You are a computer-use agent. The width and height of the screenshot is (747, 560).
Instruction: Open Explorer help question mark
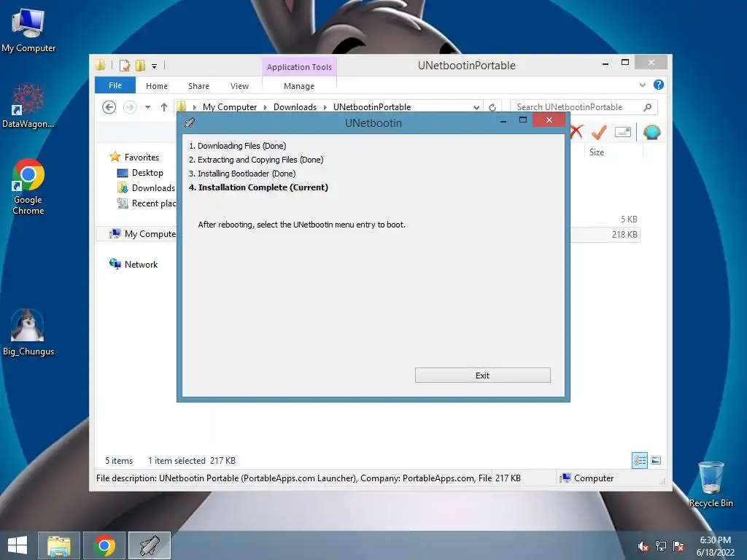[x=659, y=85]
